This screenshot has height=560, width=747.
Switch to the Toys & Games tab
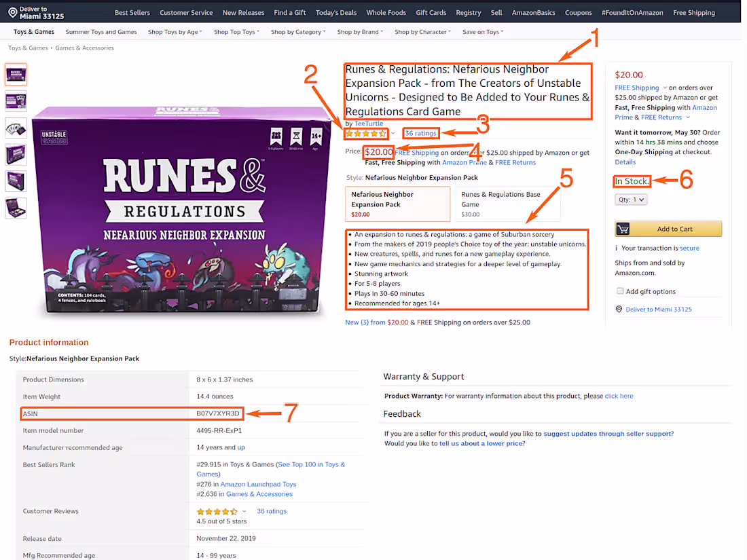pyautogui.click(x=34, y=31)
